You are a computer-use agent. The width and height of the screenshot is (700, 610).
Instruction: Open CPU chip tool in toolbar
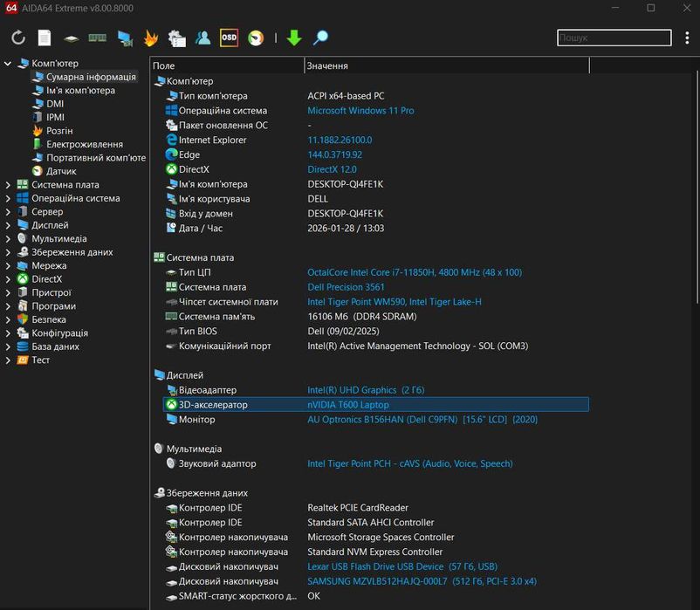(71, 38)
